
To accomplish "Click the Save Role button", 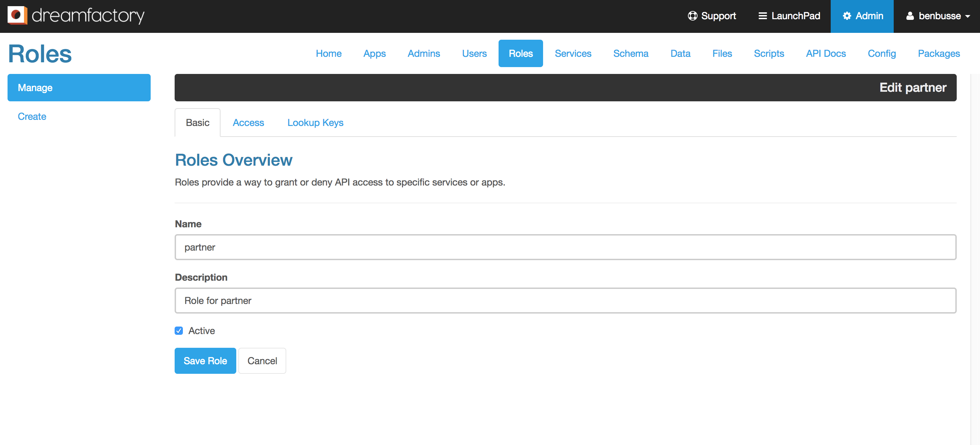I will coord(205,360).
